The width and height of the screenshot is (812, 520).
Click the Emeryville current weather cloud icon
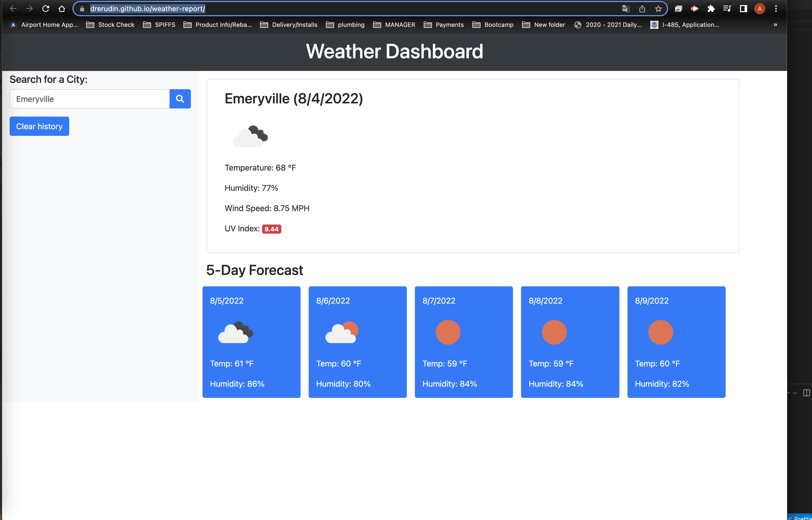(x=251, y=136)
